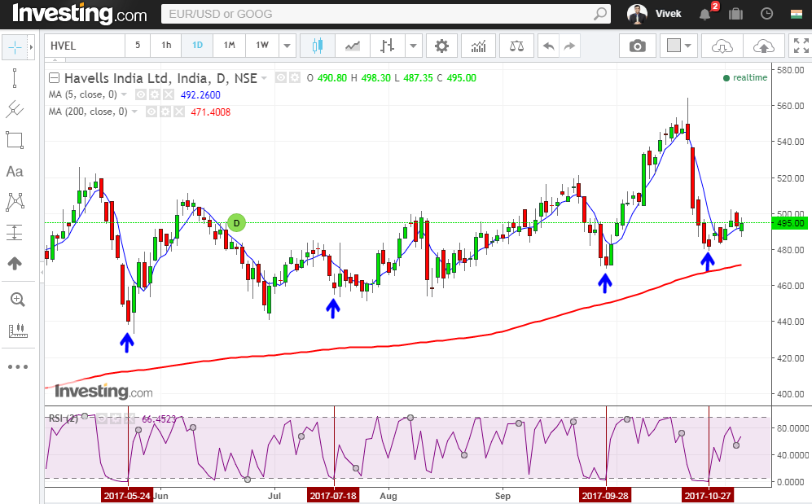812x504 pixels.
Task: Remove the RSI (2) indicator
Action: tap(128, 419)
